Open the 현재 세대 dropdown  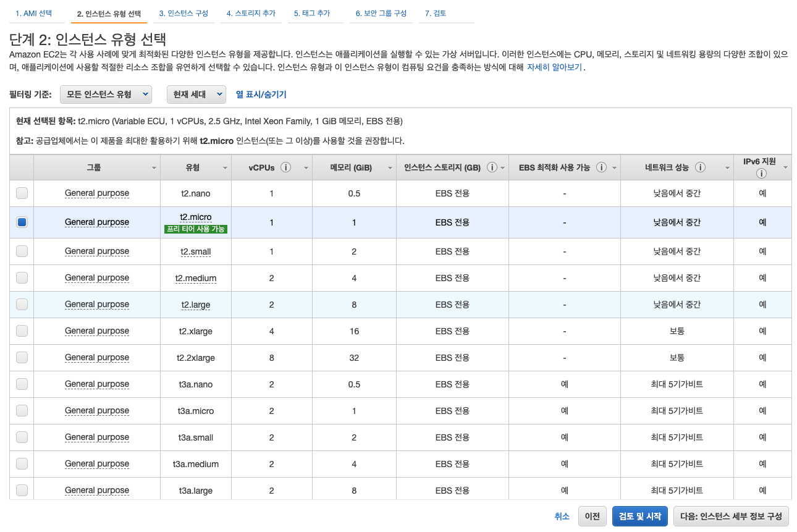[x=196, y=94]
